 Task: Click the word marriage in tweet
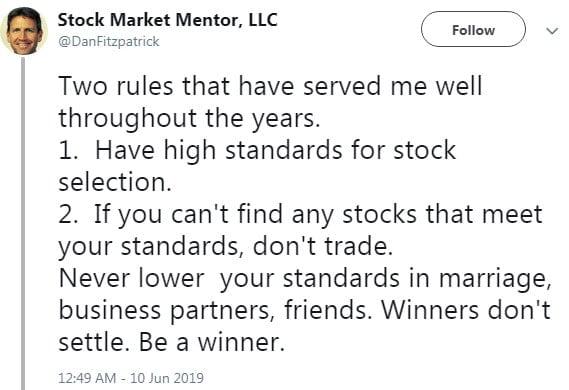point(495,279)
